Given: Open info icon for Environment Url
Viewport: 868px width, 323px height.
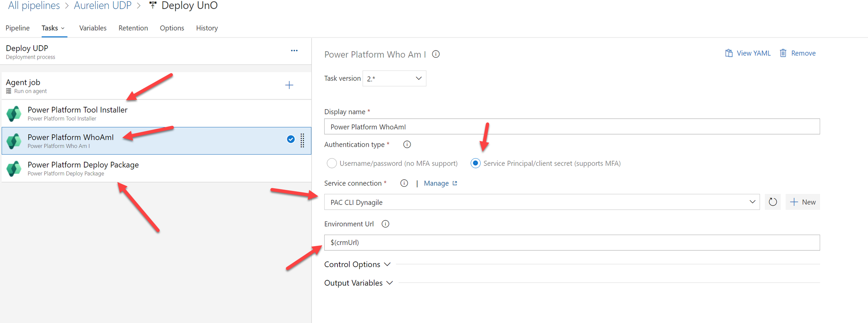Looking at the screenshot, I should (x=385, y=224).
